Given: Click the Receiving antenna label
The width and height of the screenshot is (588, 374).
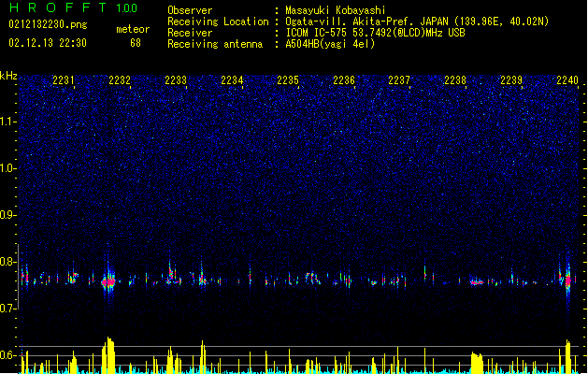Looking at the screenshot, I should click(x=215, y=44).
